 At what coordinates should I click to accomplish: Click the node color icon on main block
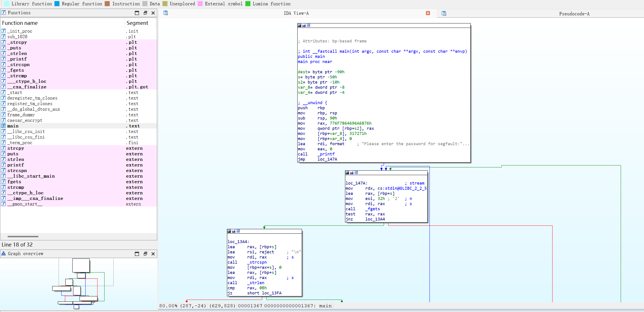tap(300, 25)
